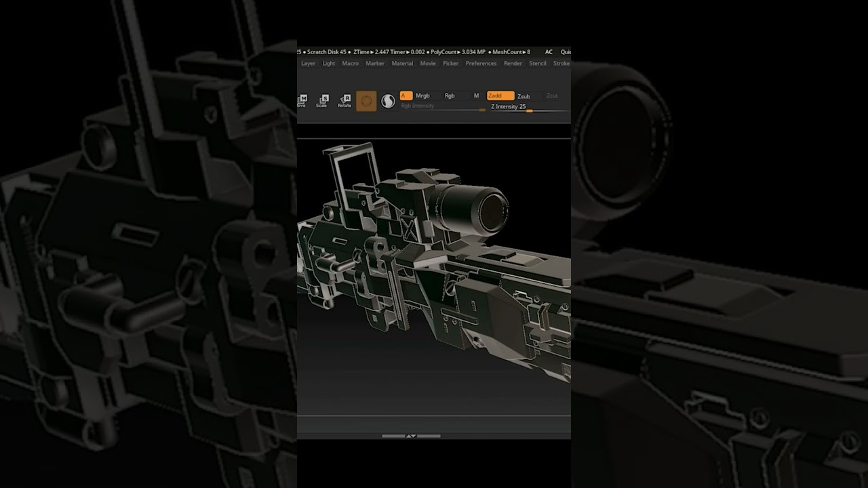
Task: Click the MeshCount 8 readout
Action: pos(511,52)
